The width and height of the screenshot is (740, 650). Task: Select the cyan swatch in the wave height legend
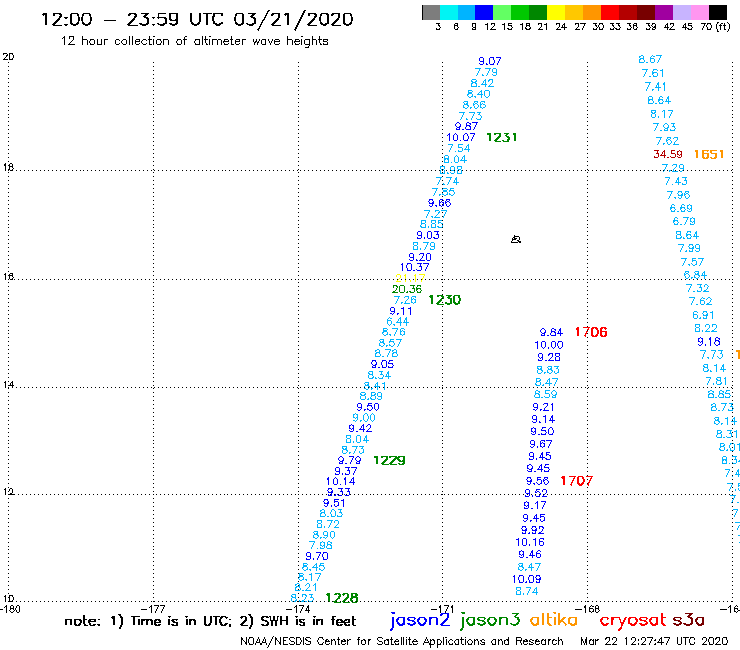(449, 12)
